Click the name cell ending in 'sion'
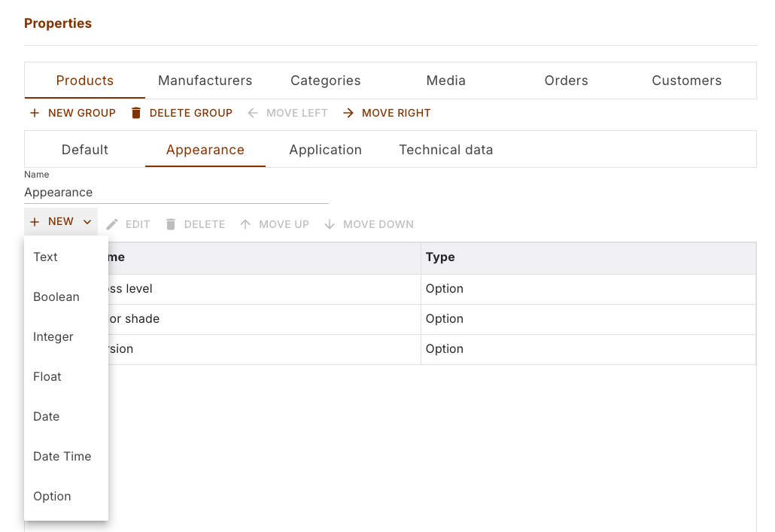This screenshot has width=775, height=532. click(264, 349)
